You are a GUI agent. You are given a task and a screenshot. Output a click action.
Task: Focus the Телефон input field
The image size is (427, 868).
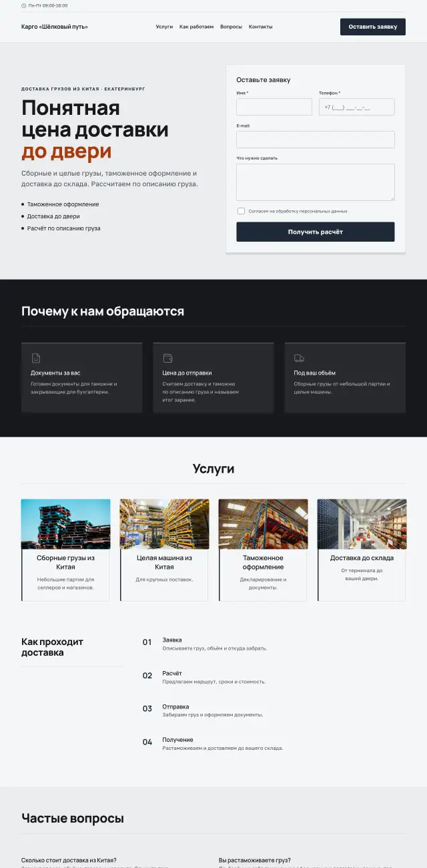pyautogui.click(x=357, y=107)
